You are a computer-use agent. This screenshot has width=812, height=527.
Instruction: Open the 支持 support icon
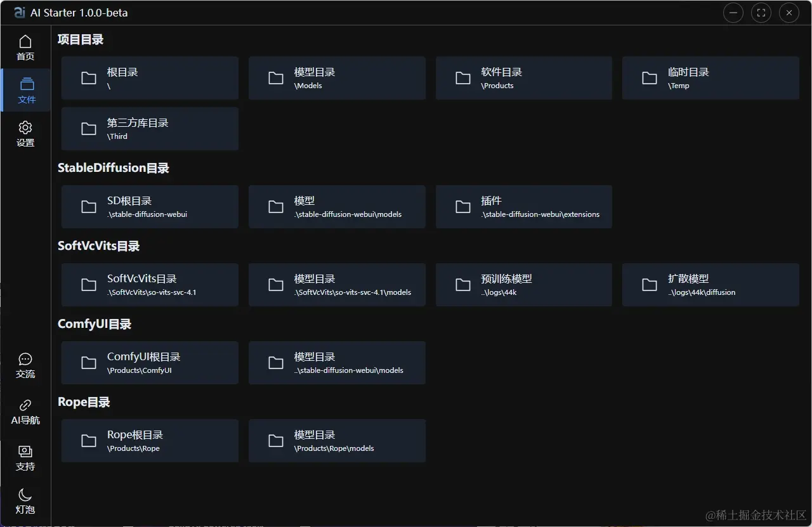pos(25,452)
